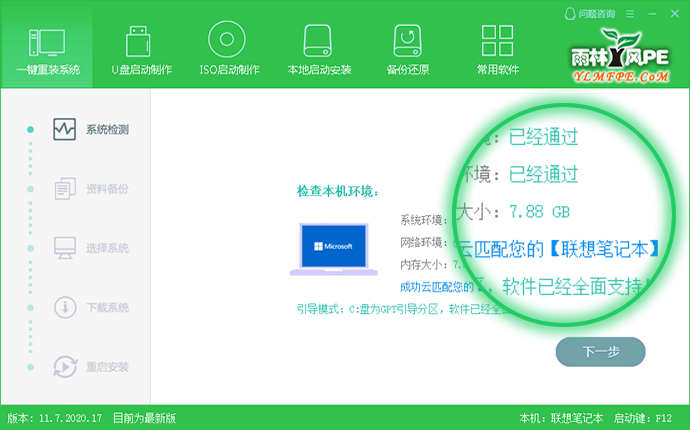Click the 选择系统 monitor icon

tap(65, 248)
